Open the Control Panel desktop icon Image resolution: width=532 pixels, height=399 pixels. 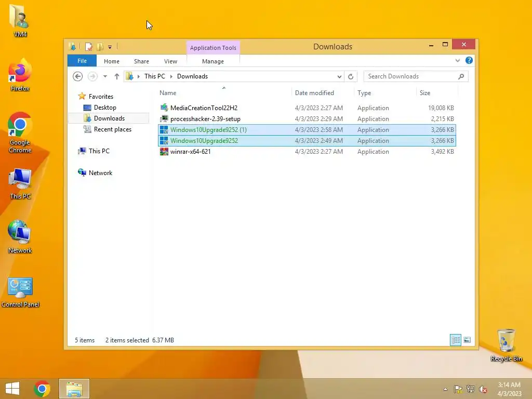click(20, 292)
